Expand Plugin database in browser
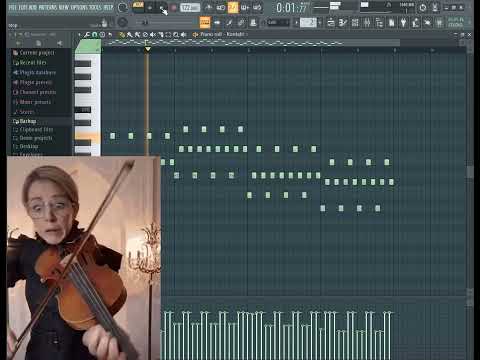Screen dimensions: 480x360 point(34,73)
